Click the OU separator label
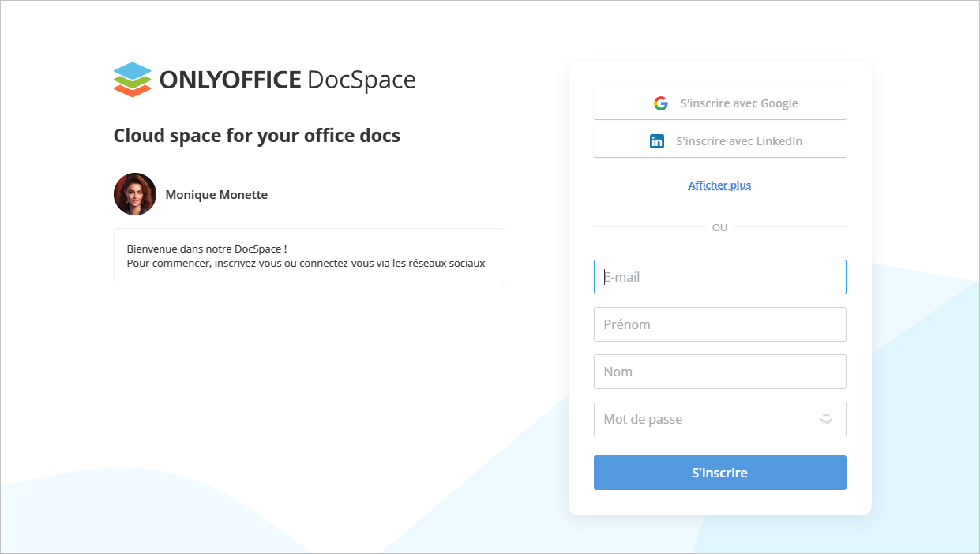The image size is (980, 554). click(719, 227)
